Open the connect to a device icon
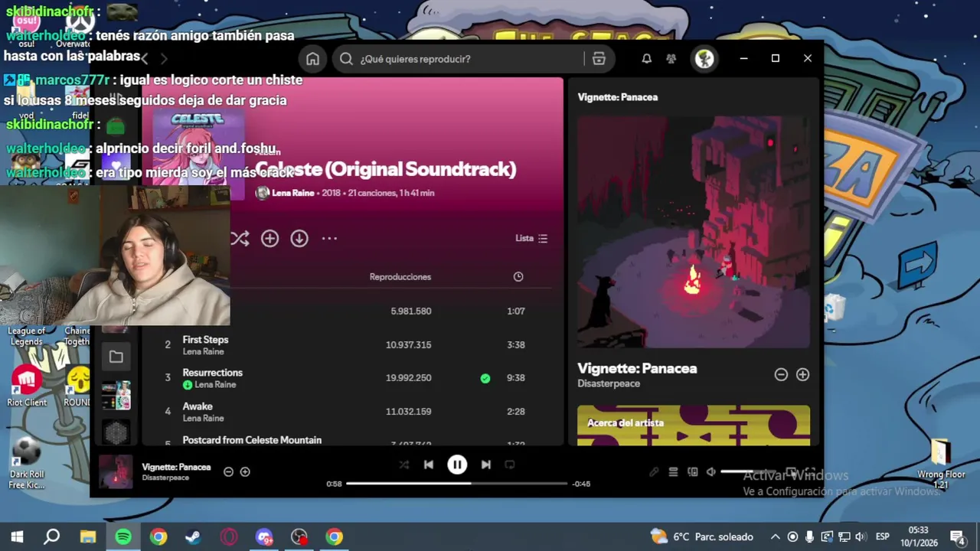 [x=692, y=472]
